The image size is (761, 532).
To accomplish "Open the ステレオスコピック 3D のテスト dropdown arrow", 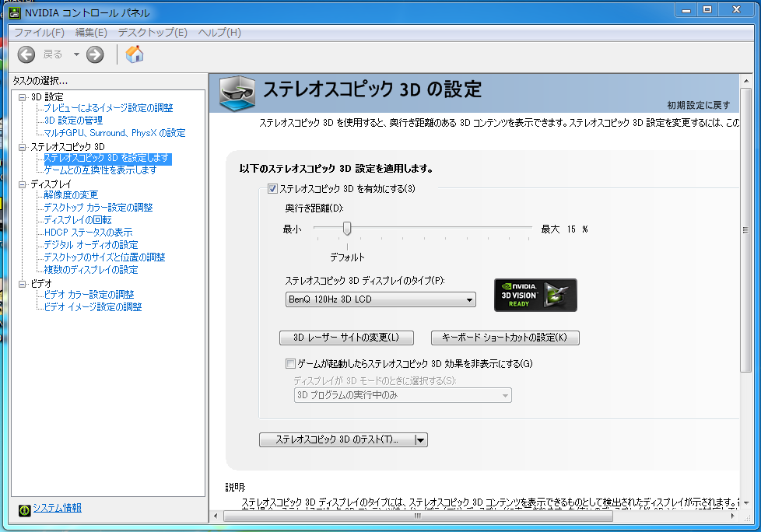I will click(421, 440).
